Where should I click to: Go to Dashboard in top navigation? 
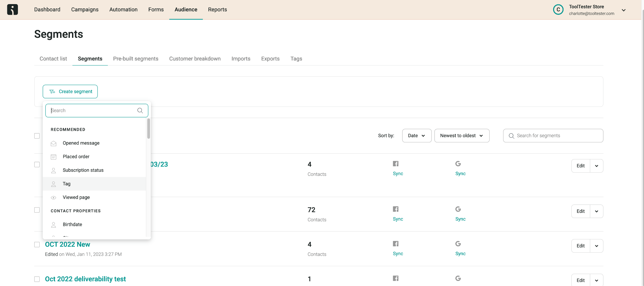pos(47,9)
